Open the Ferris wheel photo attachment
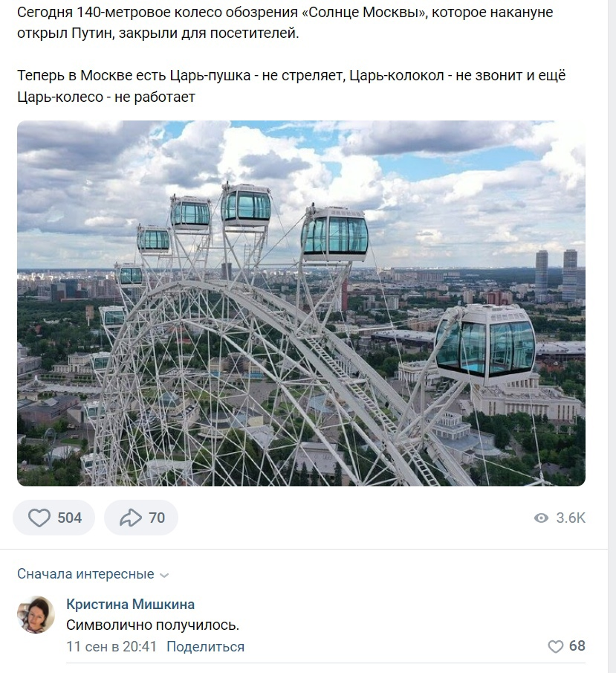The height and width of the screenshot is (673, 616). click(301, 303)
